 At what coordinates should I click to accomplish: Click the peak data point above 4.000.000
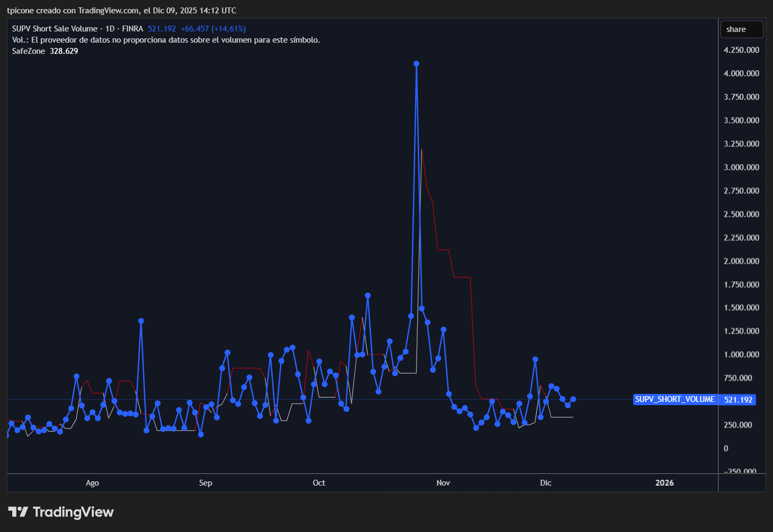(417, 63)
